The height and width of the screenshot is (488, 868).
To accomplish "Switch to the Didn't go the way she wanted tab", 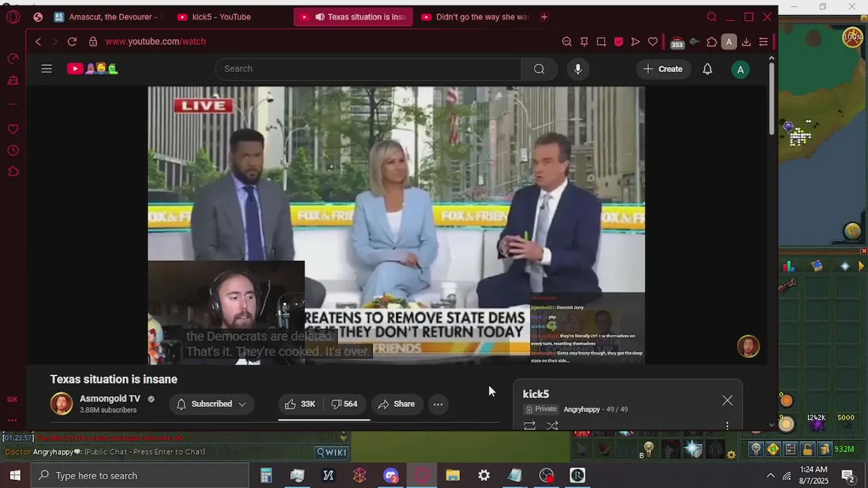I will [x=475, y=17].
